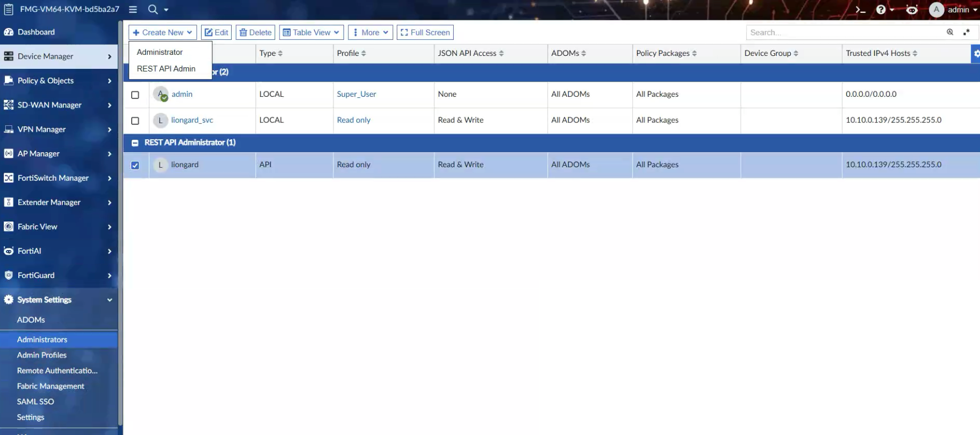Click the FortiAI sidebar icon
Image resolution: width=980 pixels, height=435 pixels.
pyautogui.click(x=9, y=251)
